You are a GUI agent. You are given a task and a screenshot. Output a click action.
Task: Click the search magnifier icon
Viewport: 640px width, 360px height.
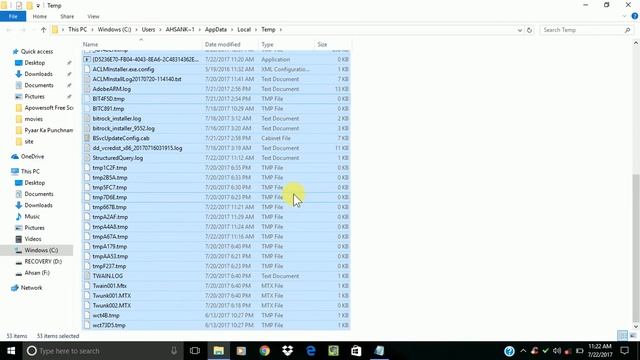point(627,30)
